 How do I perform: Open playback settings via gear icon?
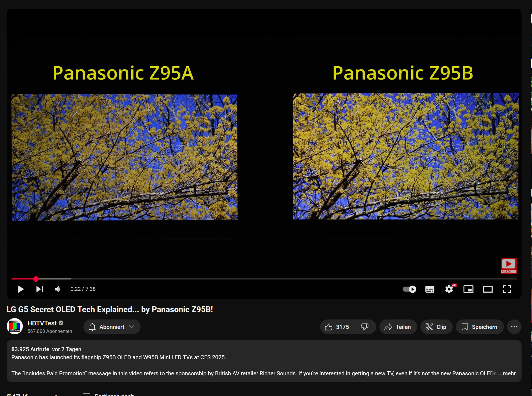pyautogui.click(x=449, y=289)
